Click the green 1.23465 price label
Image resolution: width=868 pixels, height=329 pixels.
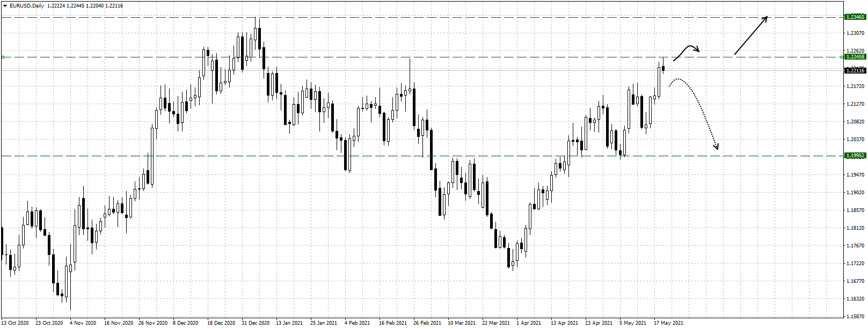855,17
